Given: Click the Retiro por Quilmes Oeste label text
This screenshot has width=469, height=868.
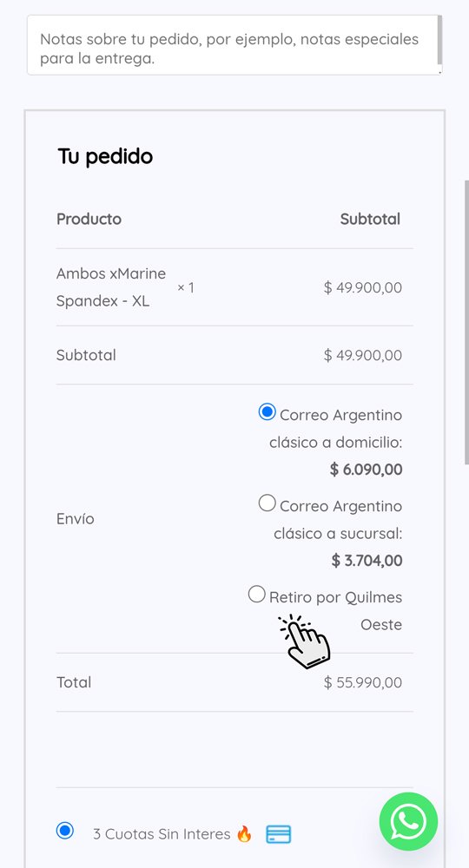Looking at the screenshot, I should click(x=335, y=611).
